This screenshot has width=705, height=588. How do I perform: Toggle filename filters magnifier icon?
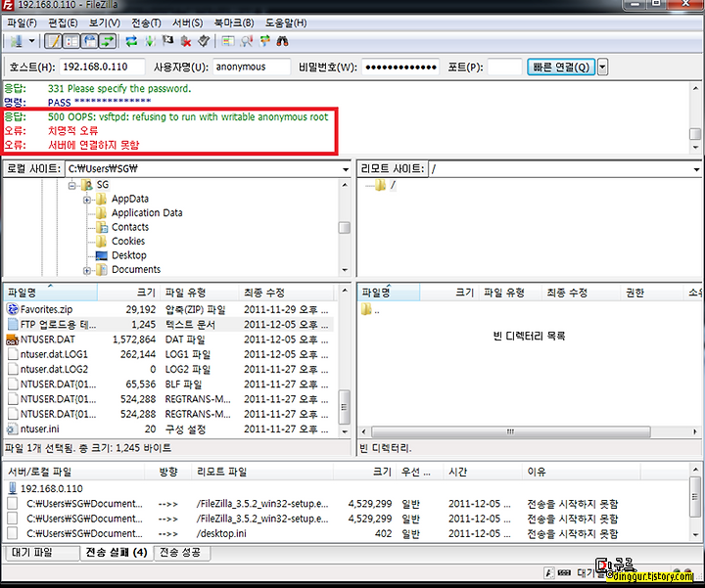click(x=246, y=42)
